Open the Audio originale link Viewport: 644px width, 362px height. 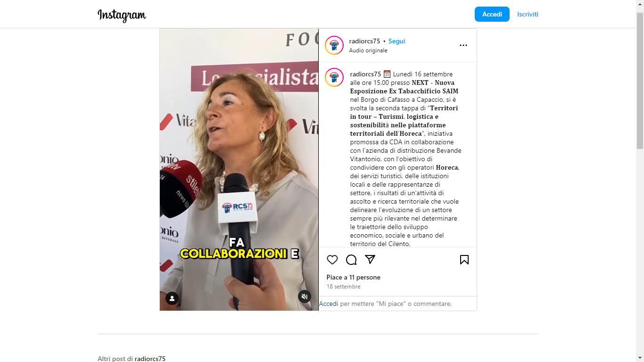coord(368,50)
